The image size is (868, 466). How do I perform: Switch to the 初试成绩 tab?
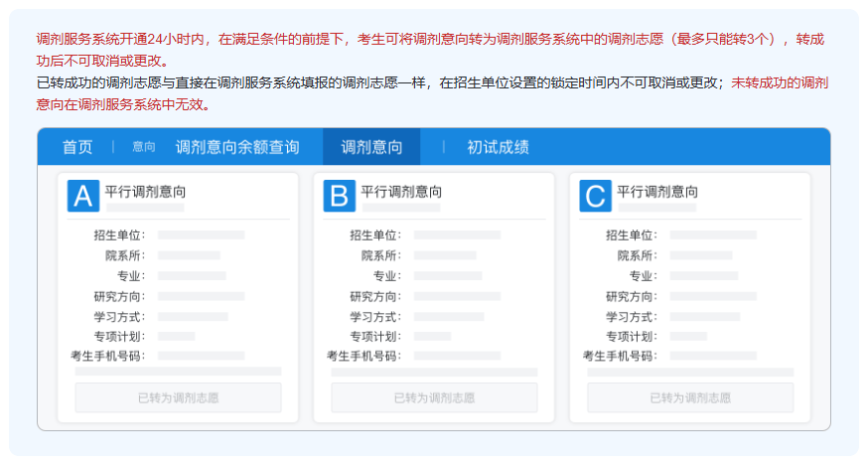click(x=498, y=147)
